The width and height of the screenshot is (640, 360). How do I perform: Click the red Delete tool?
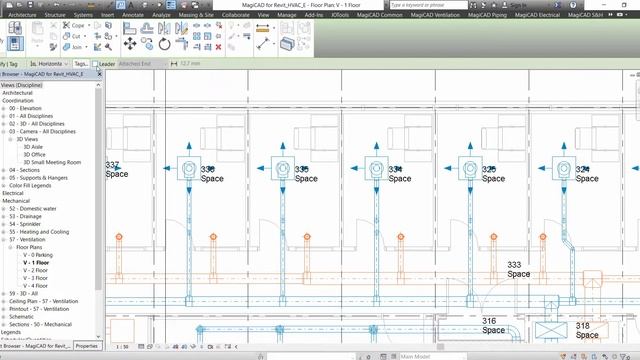[218, 47]
